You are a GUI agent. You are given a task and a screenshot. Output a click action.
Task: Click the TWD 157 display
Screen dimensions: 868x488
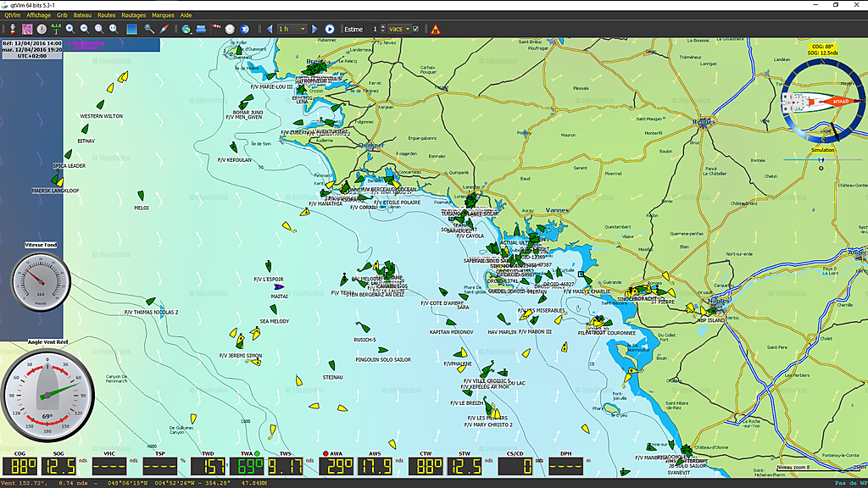pos(209,466)
